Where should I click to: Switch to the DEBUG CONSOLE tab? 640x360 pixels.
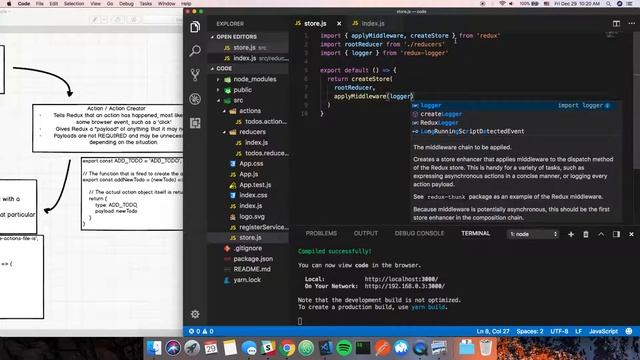(x=419, y=233)
